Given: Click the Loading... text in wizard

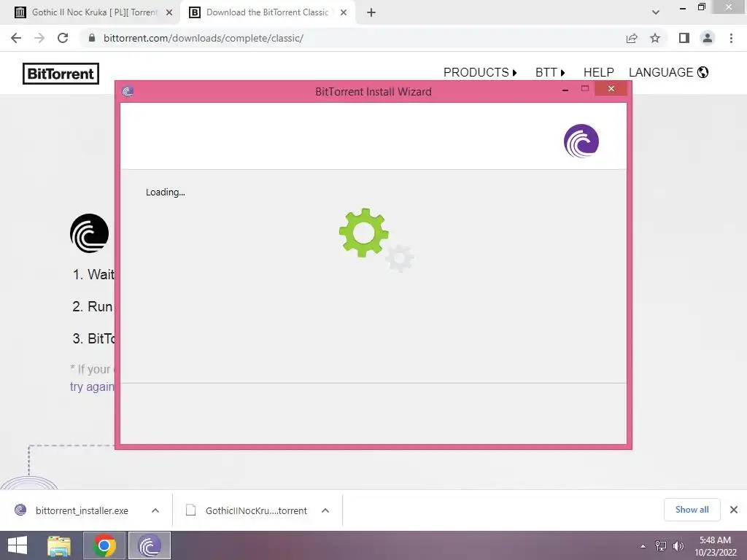Looking at the screenshot, I should click(x=166, y=192).
